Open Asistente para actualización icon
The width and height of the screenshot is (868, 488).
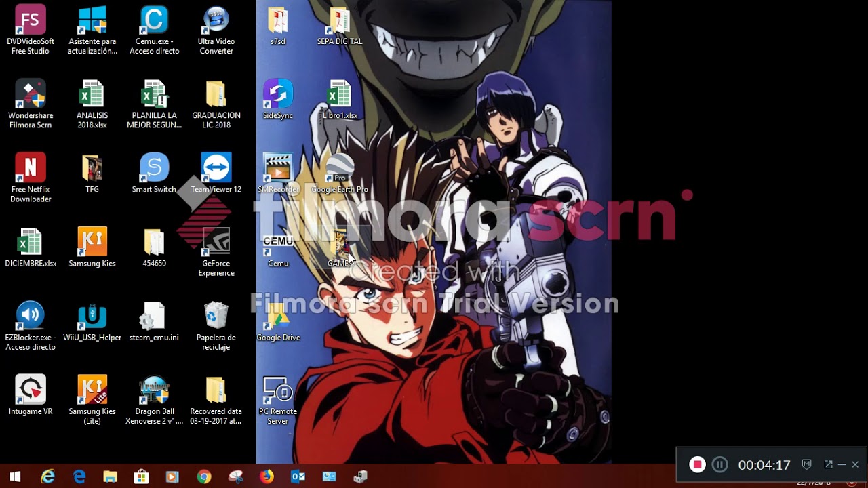coord(92,30)
